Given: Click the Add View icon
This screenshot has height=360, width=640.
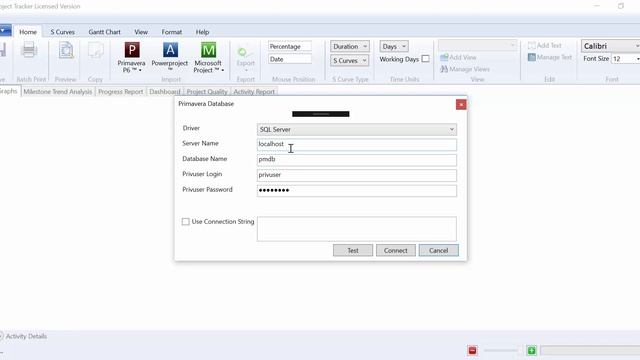Looking at the screenshot, I should click(444, 58).
